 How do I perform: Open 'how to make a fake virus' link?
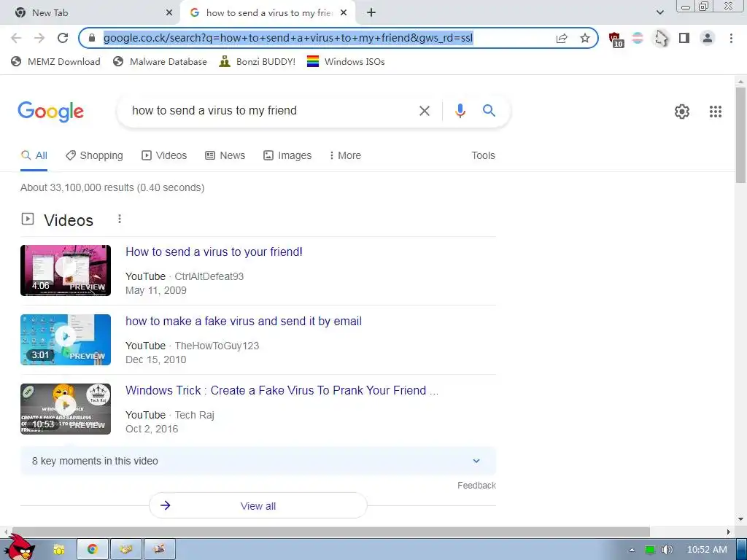coord(244,322)
